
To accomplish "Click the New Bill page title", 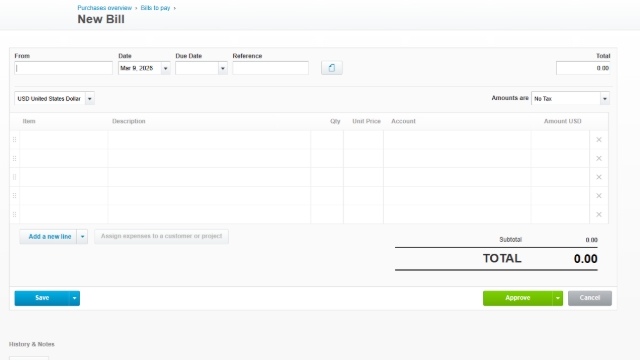I will tap(101, 19).
